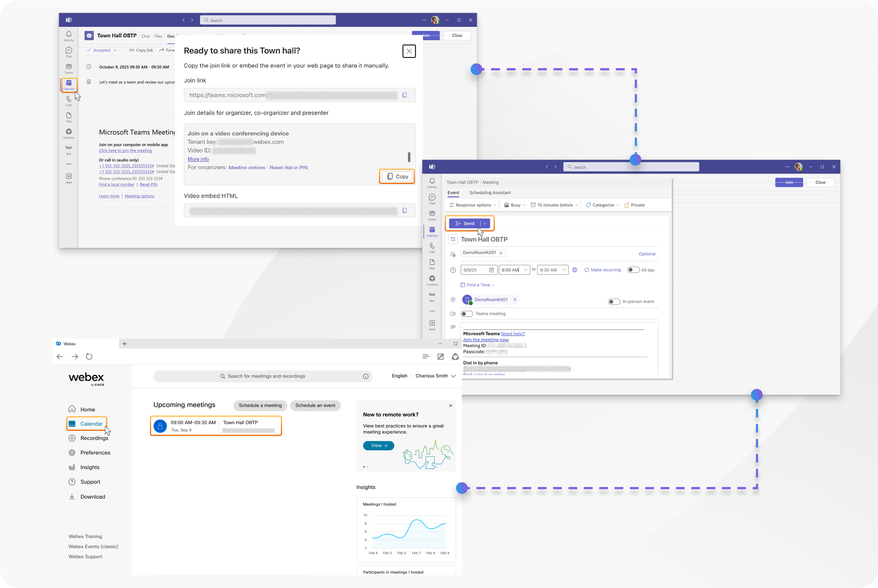Open the 15 minutes before reminder dropdown

click(x=554, y=205)
